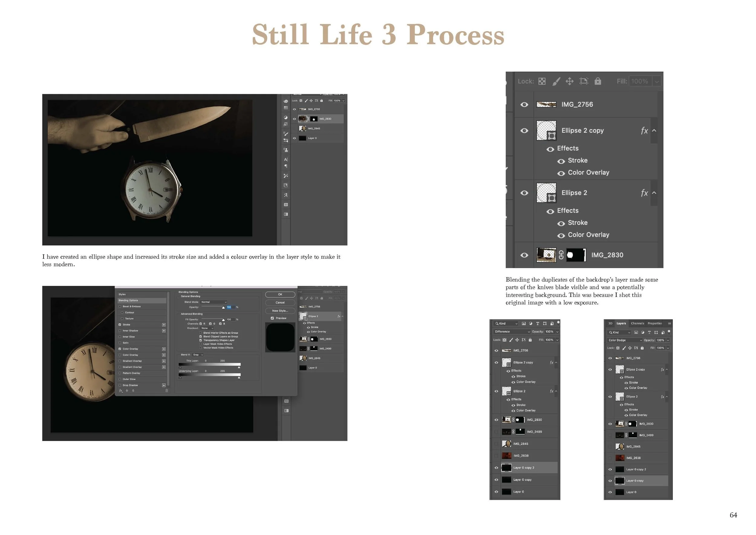Image resolution: width=756 pixels, height=535 pixels.
Task: Open the Difference blend mode dropdown
Action: coord(512,332)
